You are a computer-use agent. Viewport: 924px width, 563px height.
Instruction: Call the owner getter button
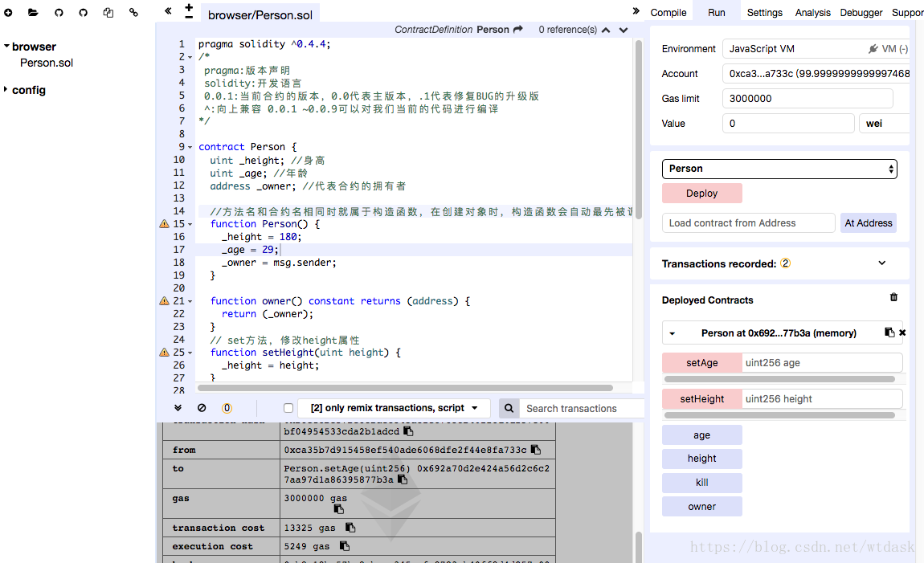702,507
